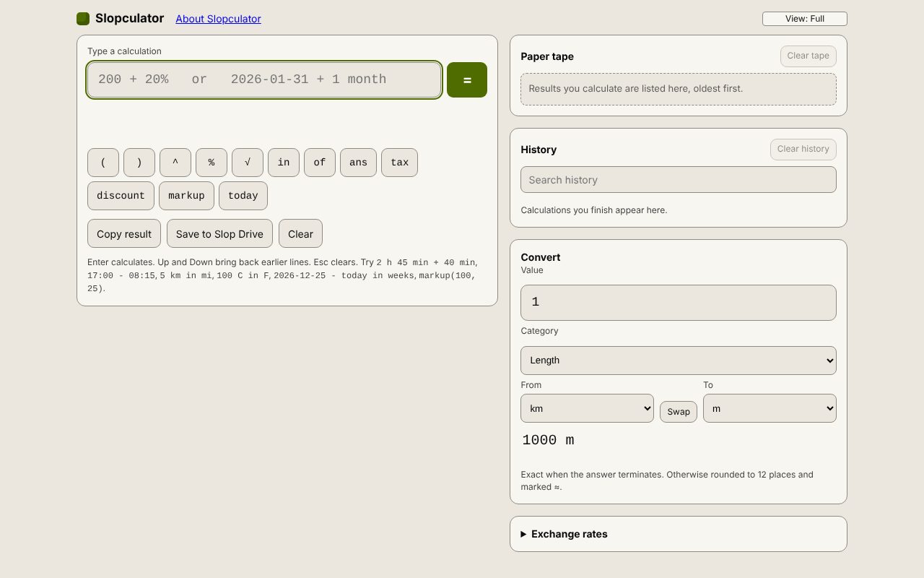Click the Search history field
Image resolution: width=924 pixels, height=578 pixels.
point(679,180)
